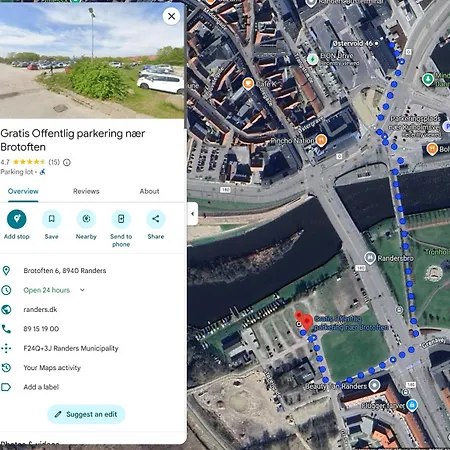Save this parking place with bookmark icon

click(51, 219)
